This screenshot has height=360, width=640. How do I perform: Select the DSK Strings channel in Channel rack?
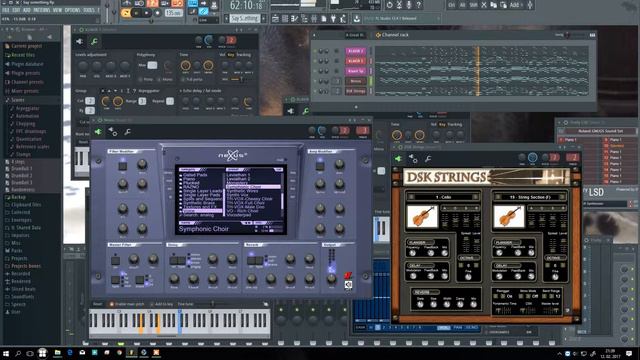coord(356,91)
